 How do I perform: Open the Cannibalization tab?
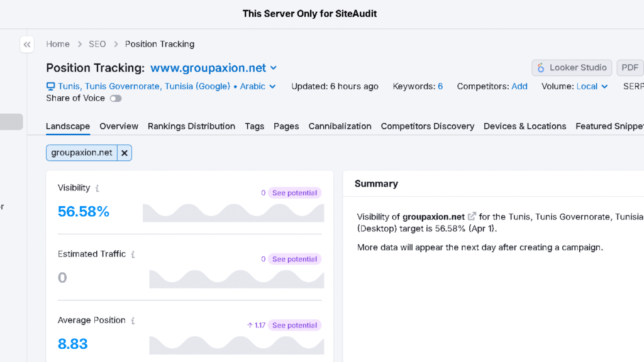click(x=340, y=126)
